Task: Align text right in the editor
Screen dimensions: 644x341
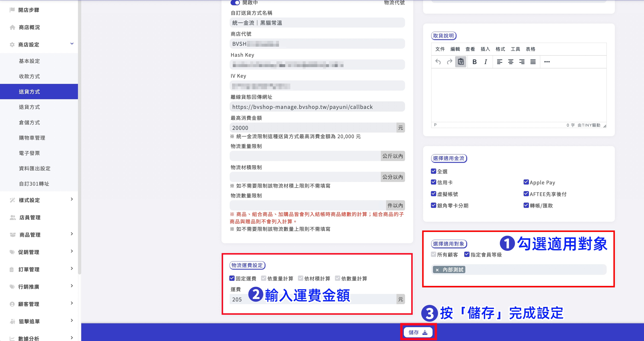Action: click(522, 62)
